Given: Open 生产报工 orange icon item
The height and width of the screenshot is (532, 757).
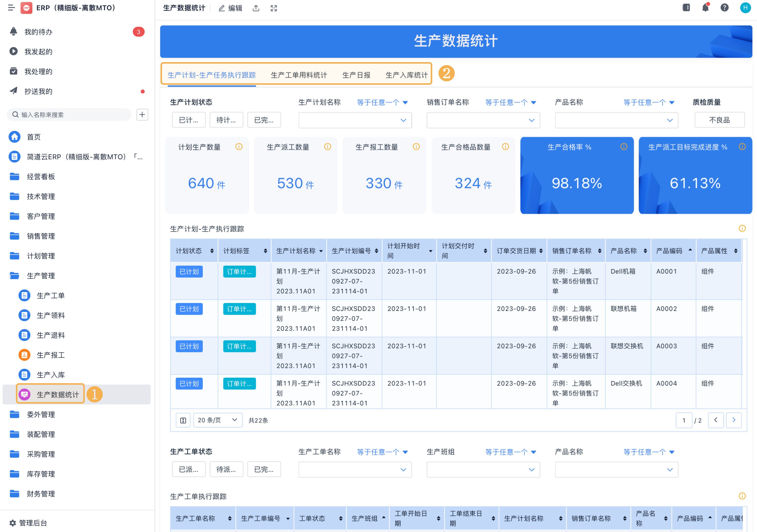Looking at the screenshot, I should (51, 355).
